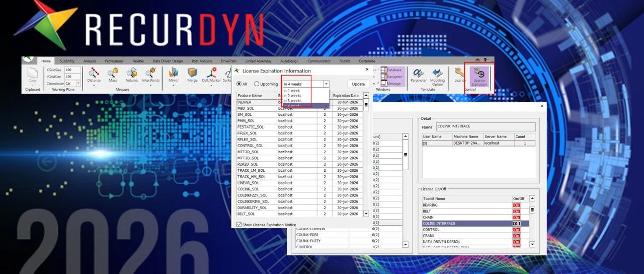Switch to the Home tab
The image size is (644, 274).
(46, 61)
